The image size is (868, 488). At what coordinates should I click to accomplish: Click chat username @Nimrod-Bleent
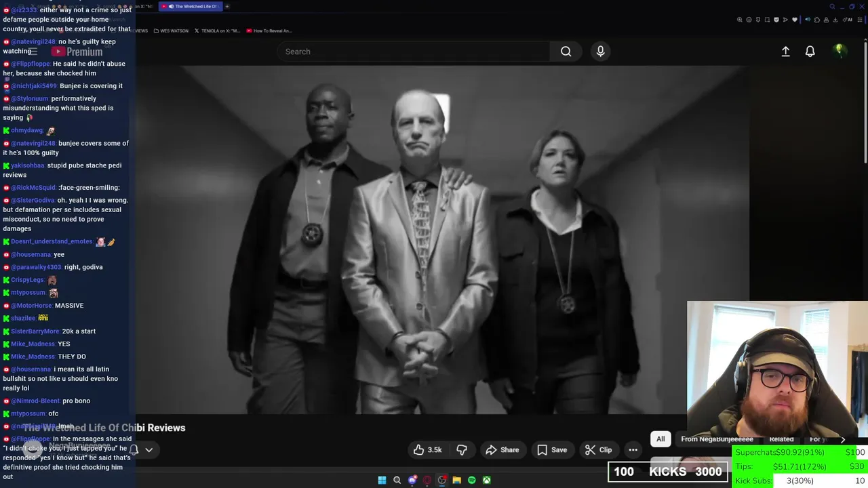click(x=35, y=401)
